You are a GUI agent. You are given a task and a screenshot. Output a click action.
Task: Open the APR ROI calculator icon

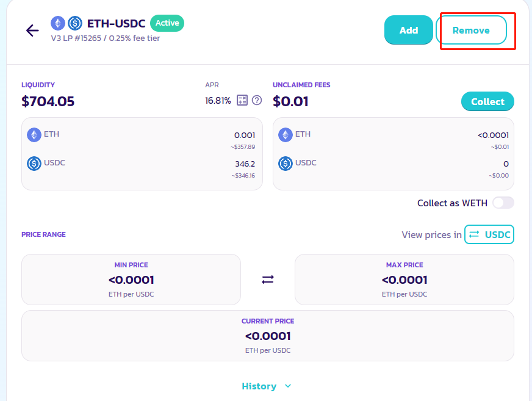click(242, 101)
